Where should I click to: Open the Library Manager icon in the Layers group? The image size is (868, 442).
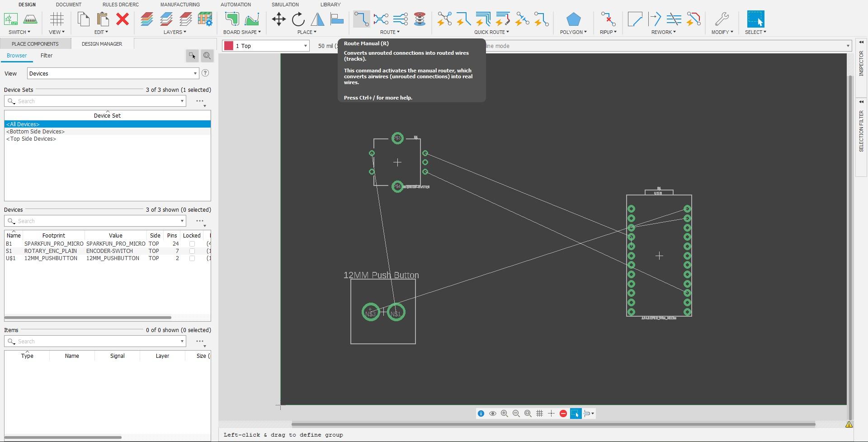tap(206, 19)
